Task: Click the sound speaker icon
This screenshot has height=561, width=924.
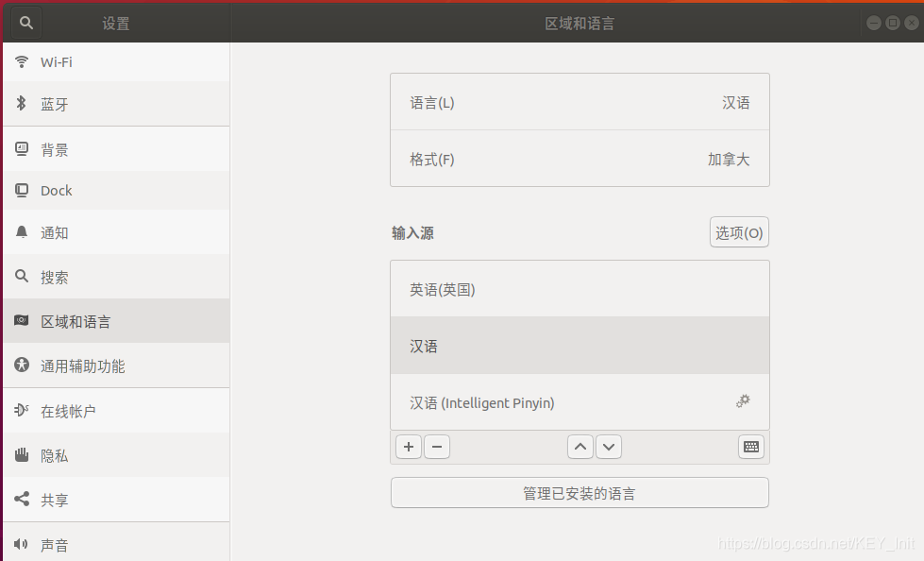Action: click(21, 543)
